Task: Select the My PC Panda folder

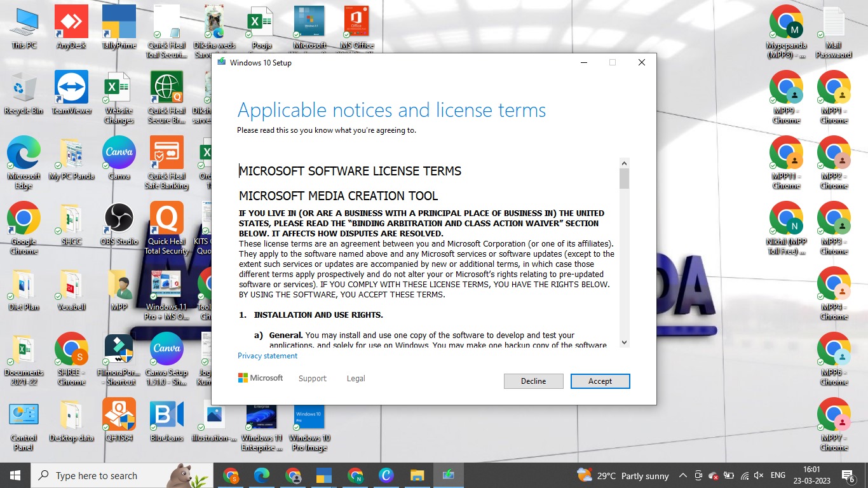Action: coord(71,159)
